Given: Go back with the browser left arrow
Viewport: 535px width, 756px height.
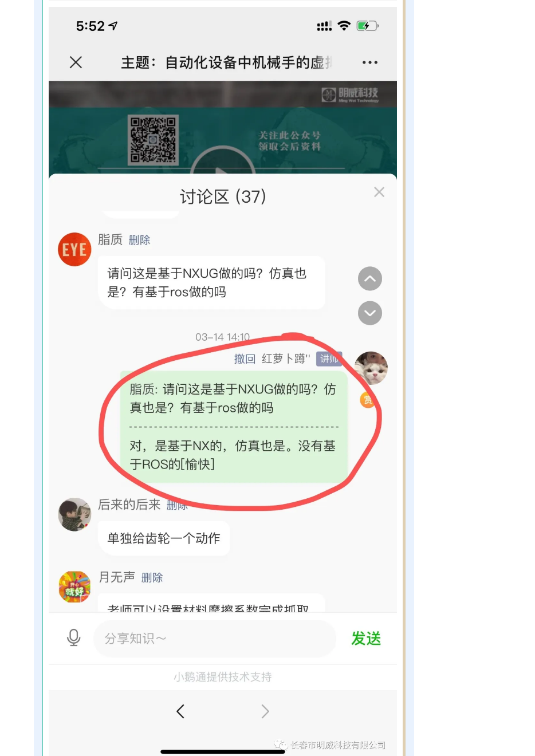Looking at the screenshot, I should point(180,711).
